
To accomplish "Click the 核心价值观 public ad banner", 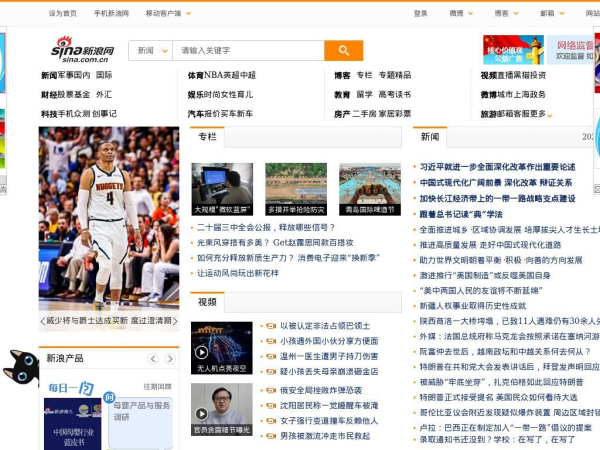I will pos(513,50).
